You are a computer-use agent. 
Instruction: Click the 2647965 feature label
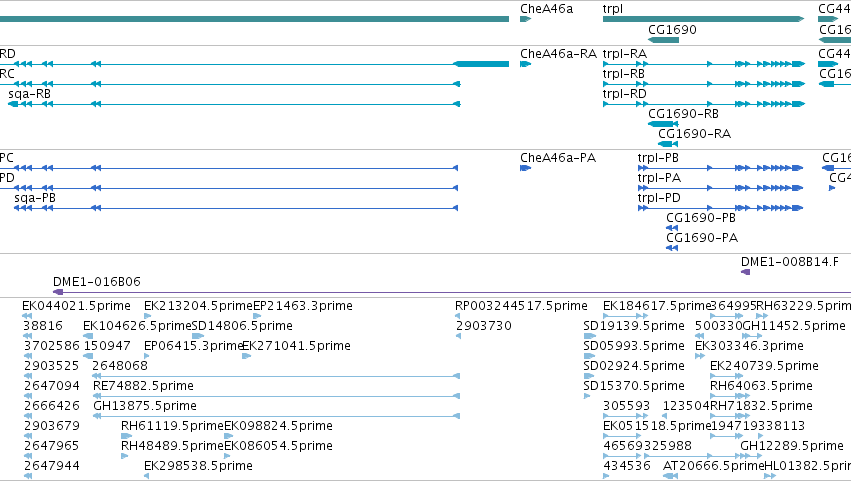pyautogui.click(x=51, y=446)
